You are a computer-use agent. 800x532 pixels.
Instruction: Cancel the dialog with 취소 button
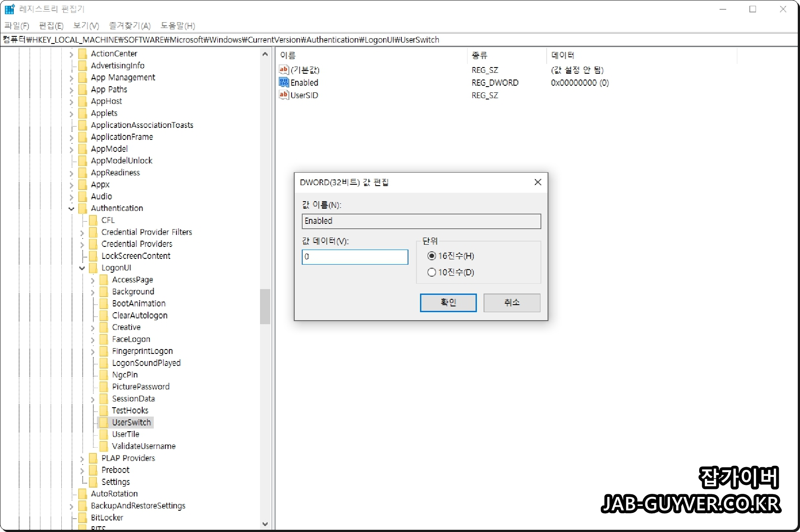[x=512, y=302]
